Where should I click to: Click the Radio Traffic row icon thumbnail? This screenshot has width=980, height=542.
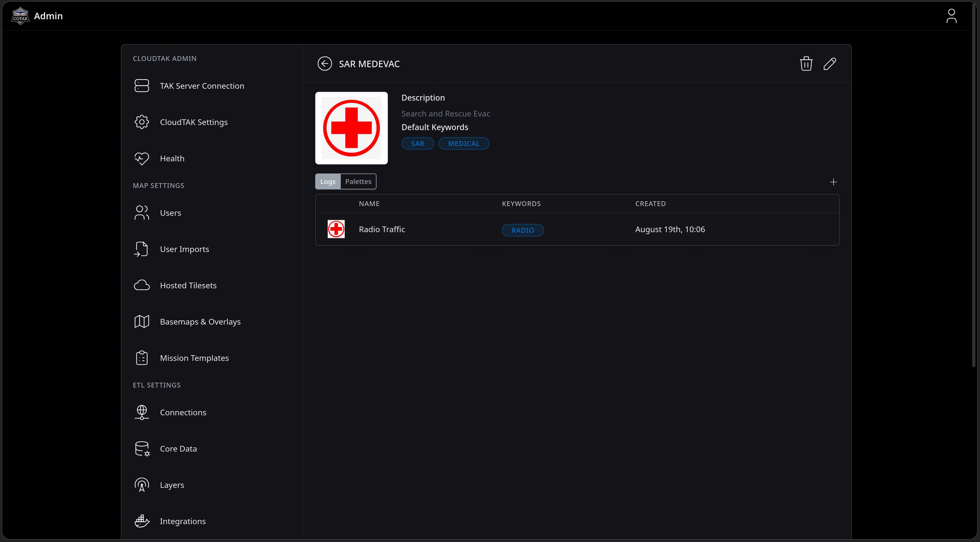tap(336, 229)
